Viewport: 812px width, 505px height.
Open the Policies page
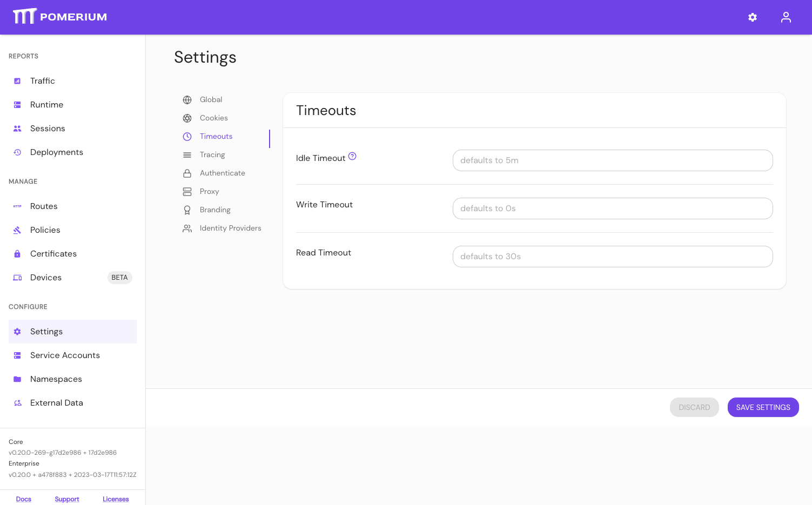click(45, 230)
